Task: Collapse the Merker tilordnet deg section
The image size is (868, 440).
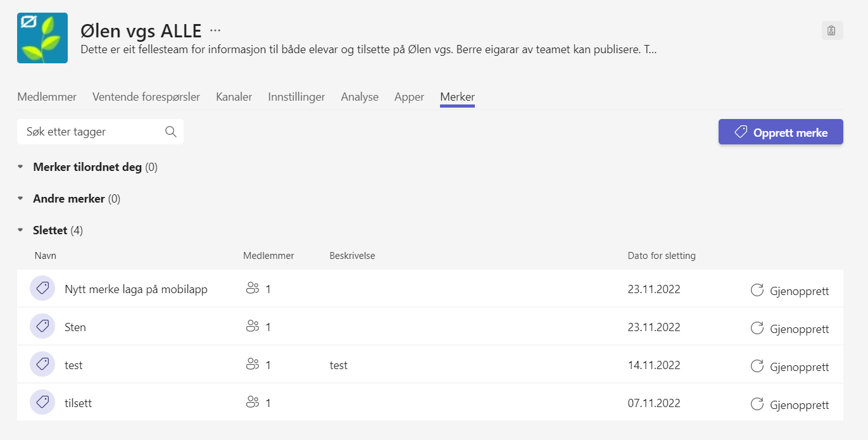Action: pos(20,167)
